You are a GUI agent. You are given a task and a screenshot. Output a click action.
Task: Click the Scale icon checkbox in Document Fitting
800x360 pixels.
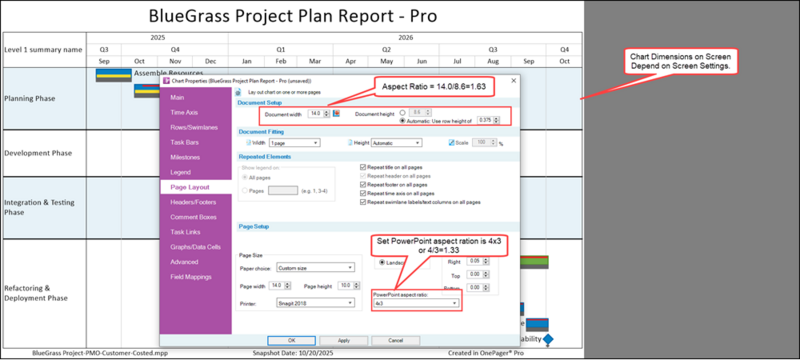pos(452,143)
